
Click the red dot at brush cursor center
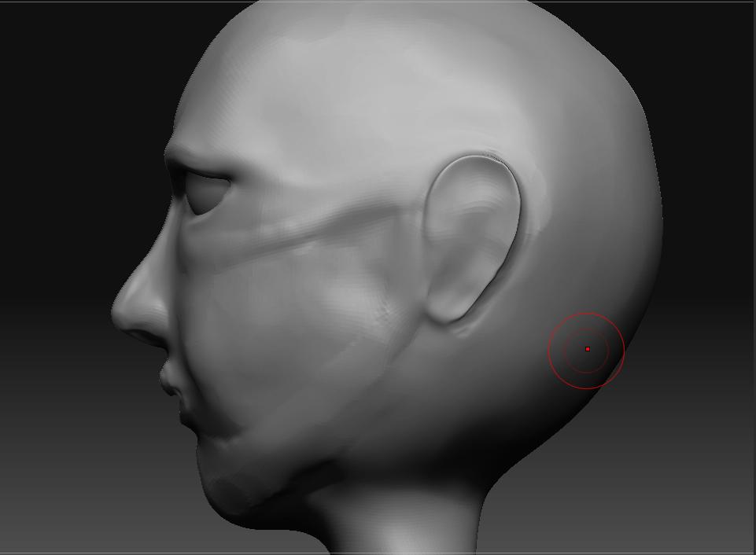(587, 349)
